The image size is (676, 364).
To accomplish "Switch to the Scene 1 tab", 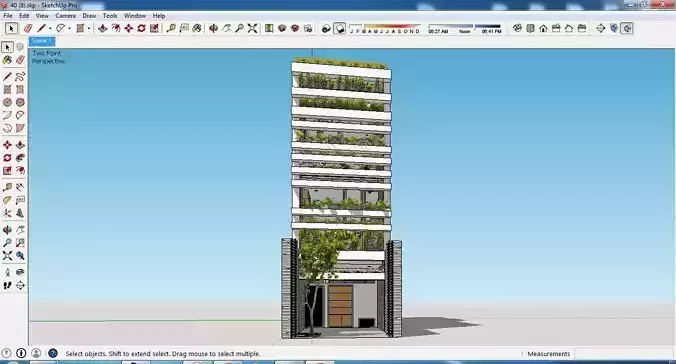I will tap(42, 41).
